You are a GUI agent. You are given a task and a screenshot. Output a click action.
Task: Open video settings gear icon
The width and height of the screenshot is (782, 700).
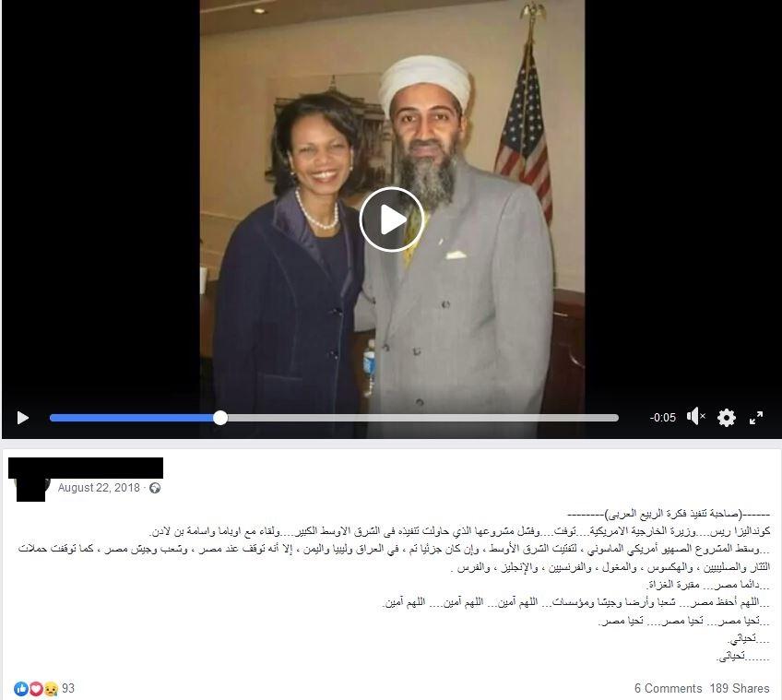726,417
